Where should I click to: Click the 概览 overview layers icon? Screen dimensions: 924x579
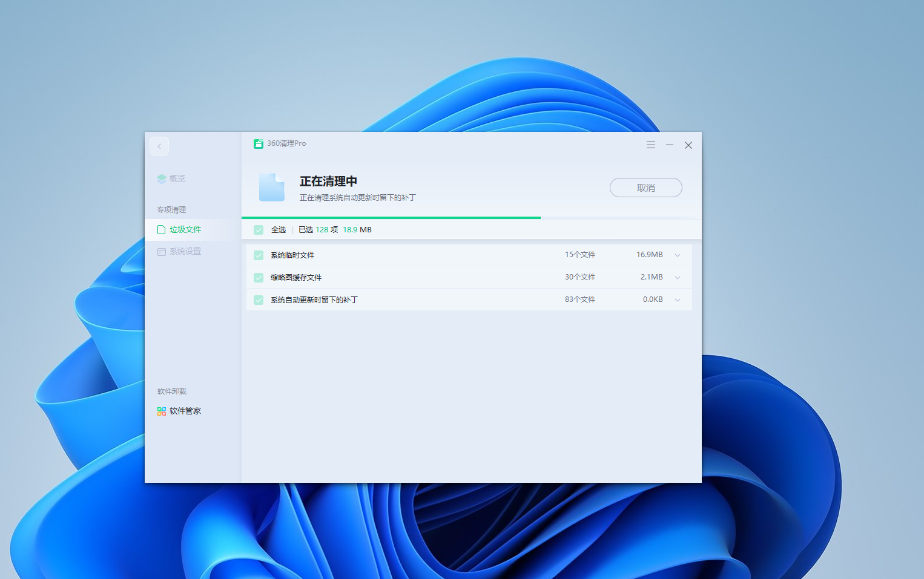click(162, 179)
